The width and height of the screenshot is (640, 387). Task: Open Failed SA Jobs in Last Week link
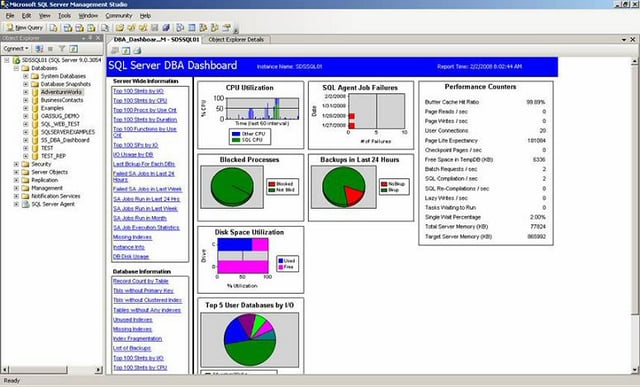click(x=147, y=189)
